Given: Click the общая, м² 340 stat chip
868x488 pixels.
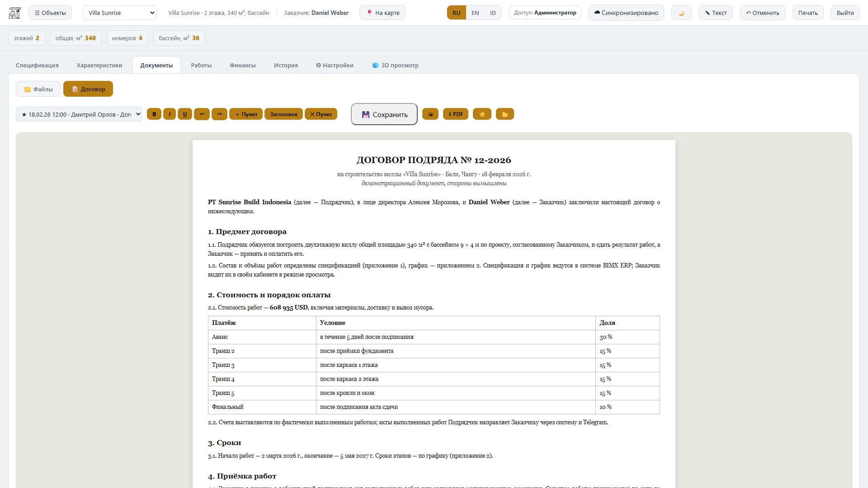Looking at the screenshot, I should click(x=75, y=38).
